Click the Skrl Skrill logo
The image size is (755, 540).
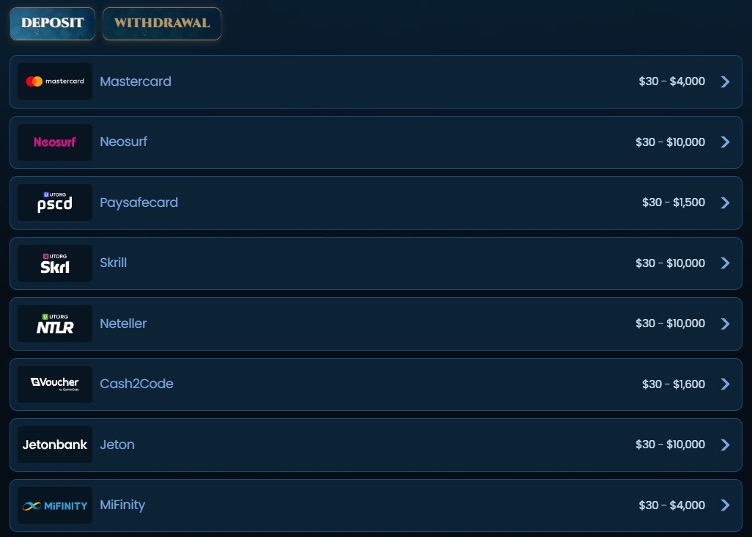point(55,263)
